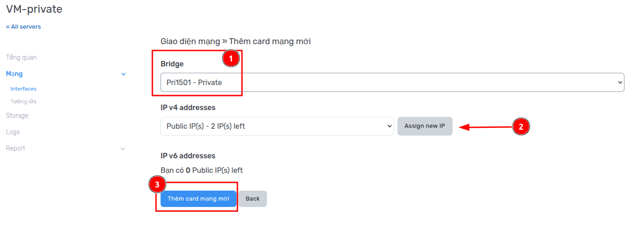Click the red step marker numbered 2

pyautogui.click(x=521, y=127)
